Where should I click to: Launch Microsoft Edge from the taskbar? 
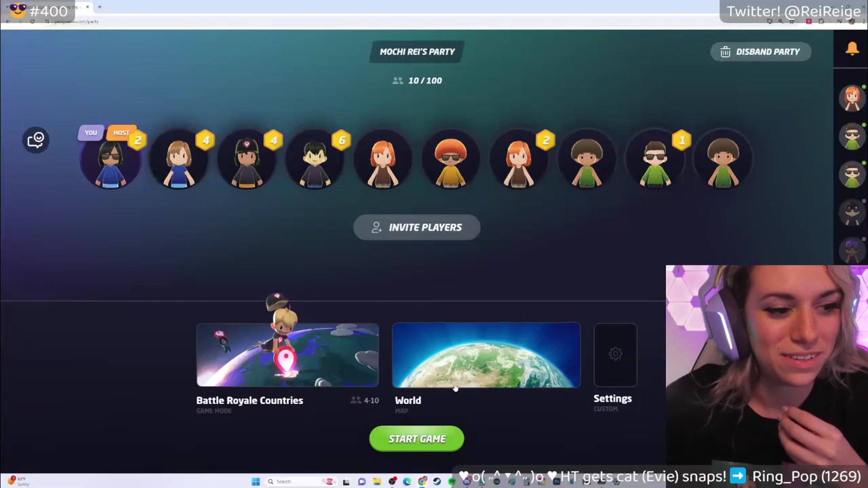click(407, 482)
